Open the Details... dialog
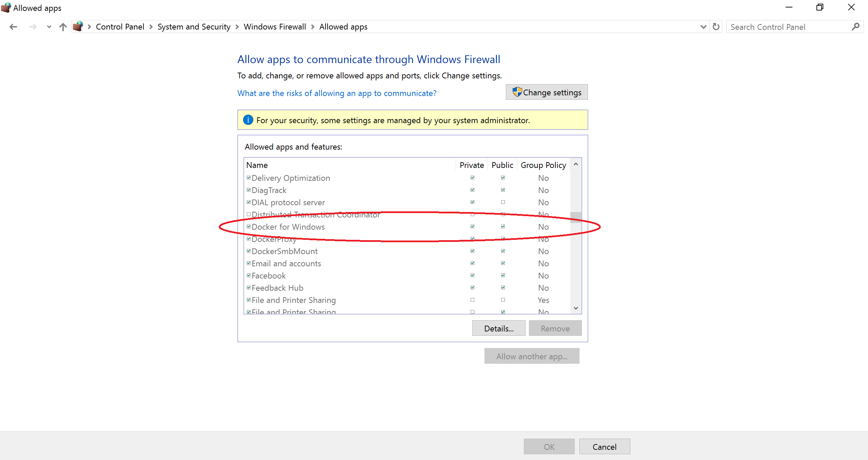 (499, 328)
